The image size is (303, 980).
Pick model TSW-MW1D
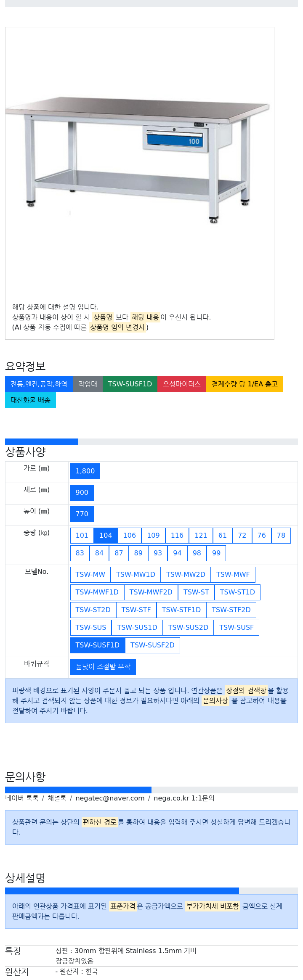(136, 574)
